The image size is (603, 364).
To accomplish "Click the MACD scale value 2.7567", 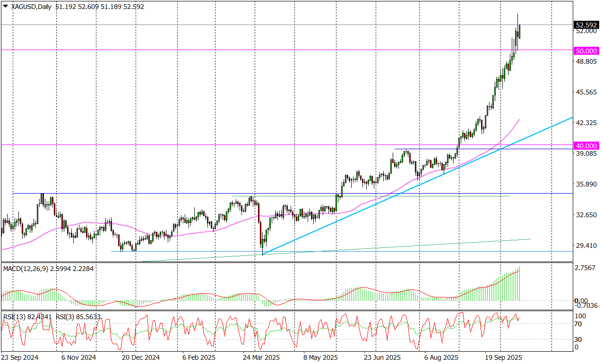I will 584,267.
